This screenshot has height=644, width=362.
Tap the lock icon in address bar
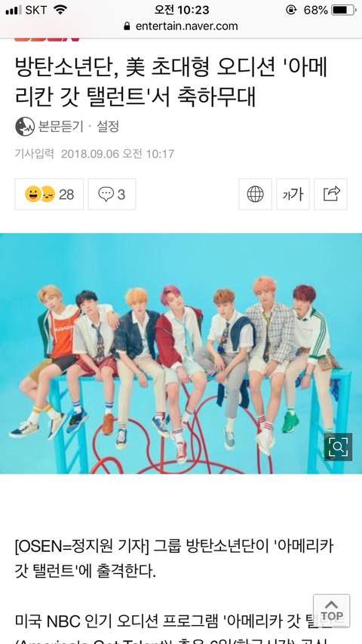[x=127, y=26]
